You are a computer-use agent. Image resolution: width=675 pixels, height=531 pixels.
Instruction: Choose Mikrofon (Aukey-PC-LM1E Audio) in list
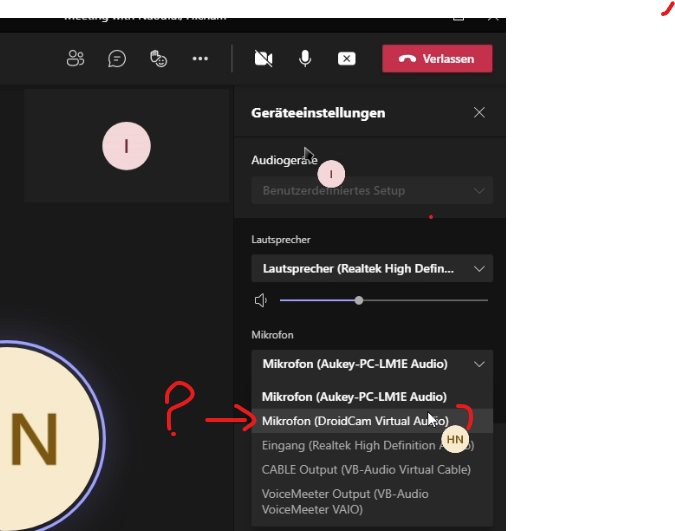click(354, 397)
